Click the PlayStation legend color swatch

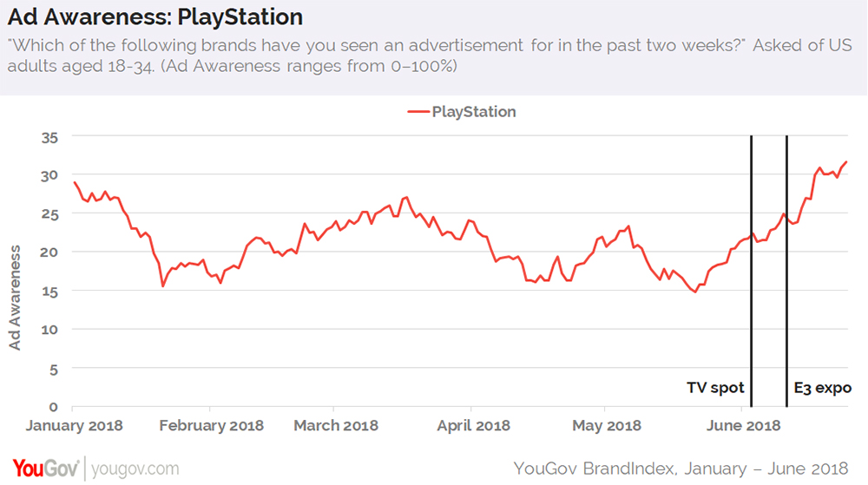418,112
